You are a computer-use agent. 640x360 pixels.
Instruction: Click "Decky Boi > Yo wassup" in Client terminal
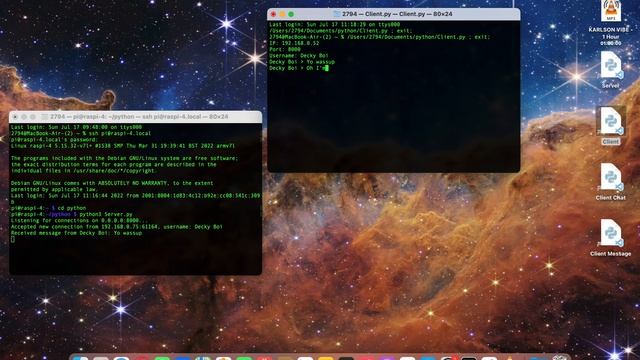[x=302, y=62]
